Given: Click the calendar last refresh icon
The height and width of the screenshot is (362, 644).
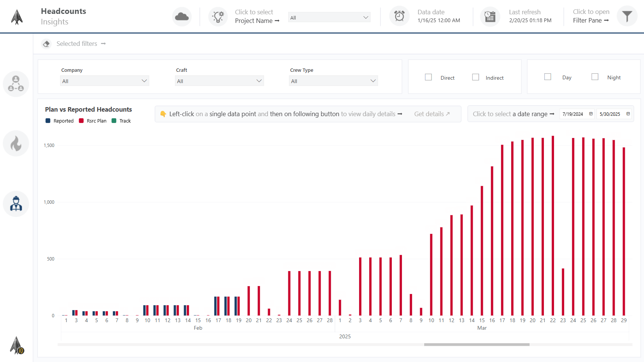Looking at the screenshot, I should pos(490,17).
